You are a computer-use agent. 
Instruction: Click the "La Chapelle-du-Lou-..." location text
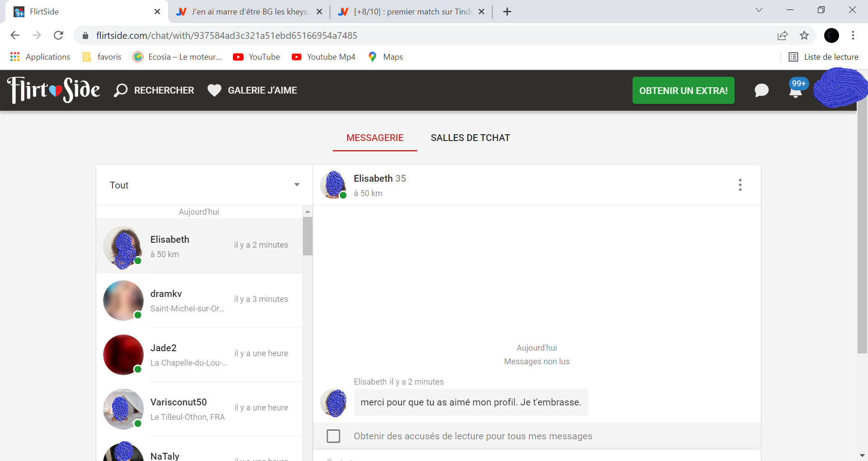(x=189, y=363)
